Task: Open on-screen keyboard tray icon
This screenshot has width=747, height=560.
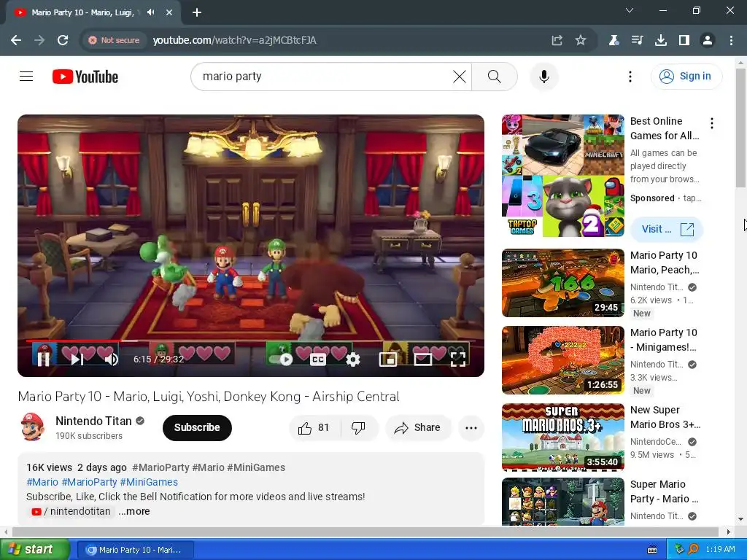Action: click(x=652, y=550)
